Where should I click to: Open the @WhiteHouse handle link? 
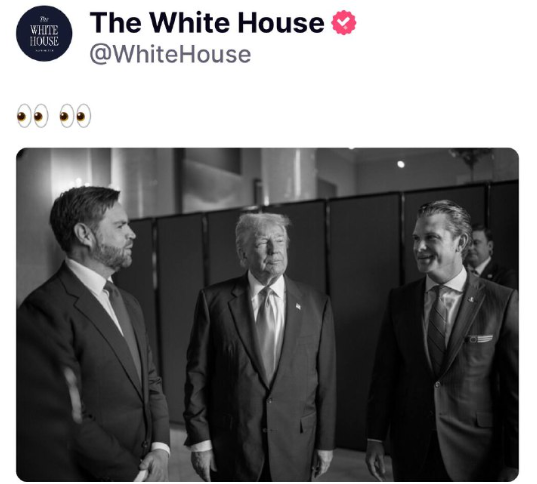[170, 55]
